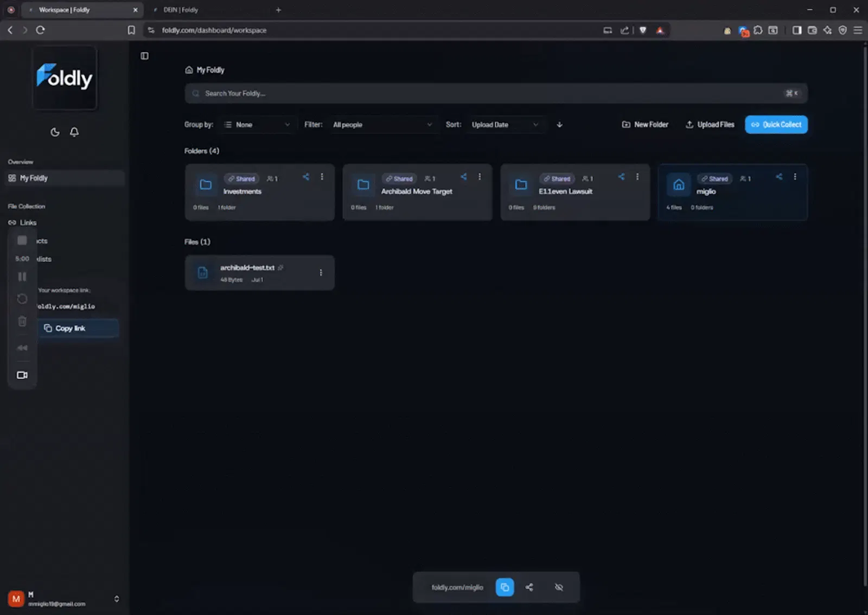868x615 pixels.
Task: Stop recording in overlay toolbar
Action: (x=22, y=240)
